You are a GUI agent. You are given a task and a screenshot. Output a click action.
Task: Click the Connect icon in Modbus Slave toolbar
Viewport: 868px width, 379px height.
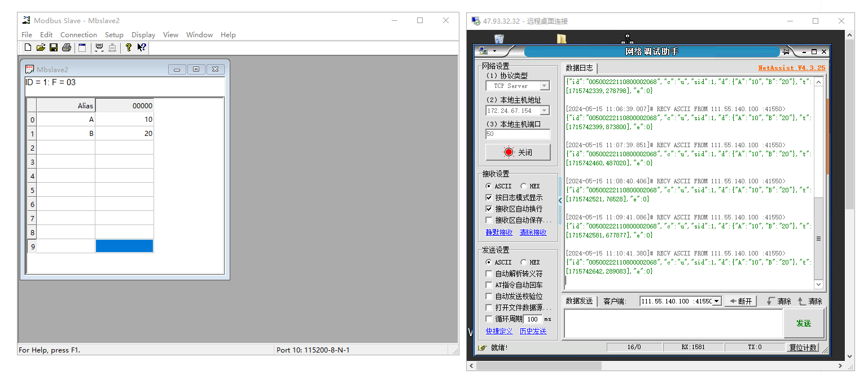99,48
